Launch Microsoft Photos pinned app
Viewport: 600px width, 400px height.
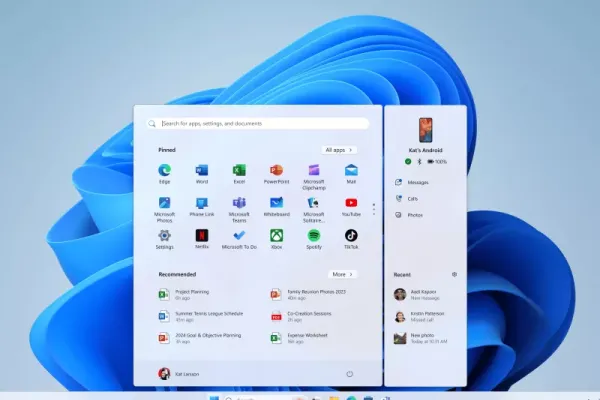165,209
